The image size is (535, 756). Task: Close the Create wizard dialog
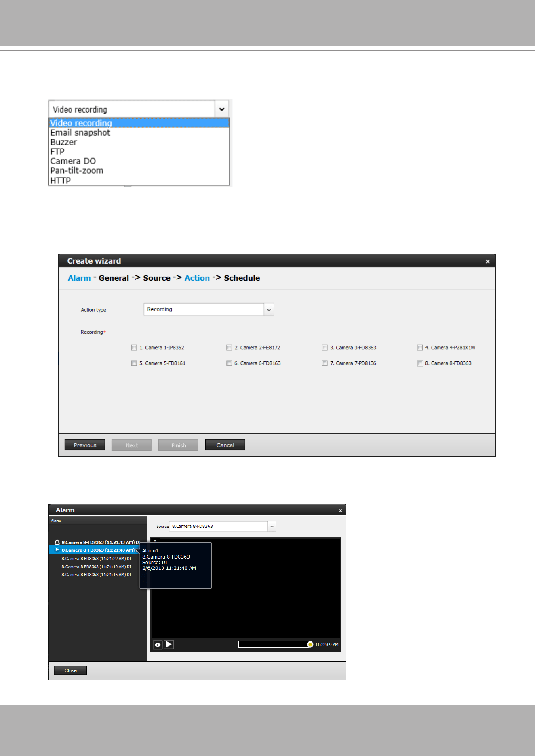pyautogui.click(x=488, y=262)
